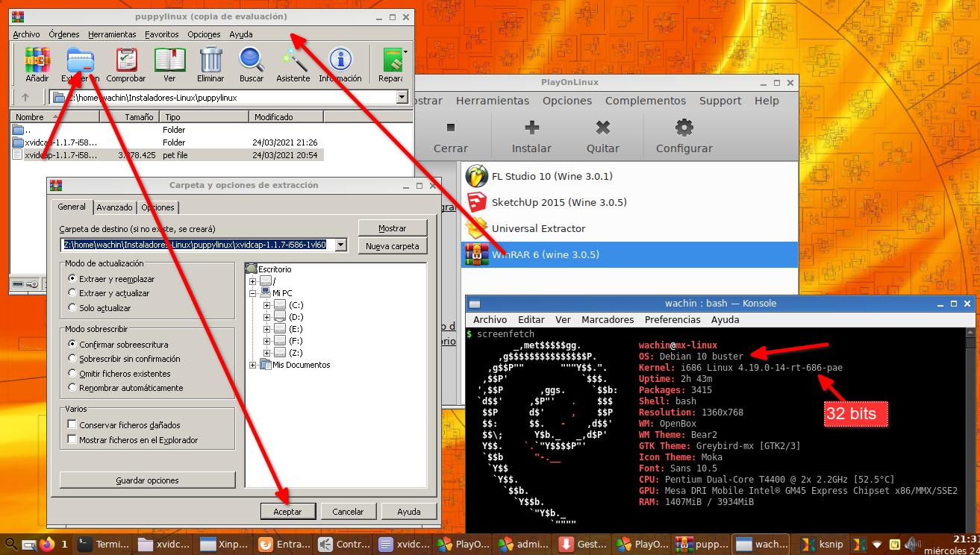This screenshot has height=555, width=980.
Task: Open WinRAR address bar dropdown arrow
Action: pos(403,97)
